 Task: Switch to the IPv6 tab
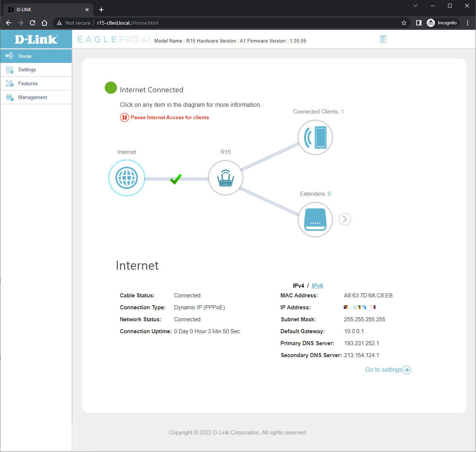coord(317,286)
